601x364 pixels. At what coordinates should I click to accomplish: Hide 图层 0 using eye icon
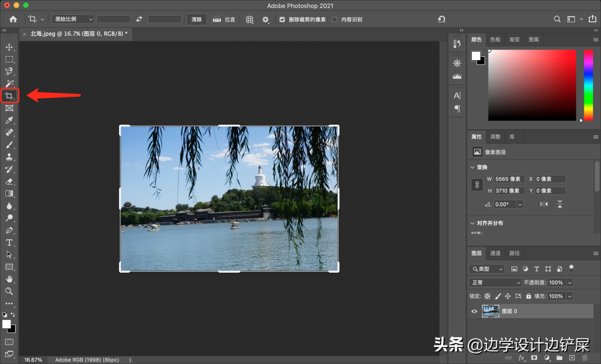click(x=474, y=311)
